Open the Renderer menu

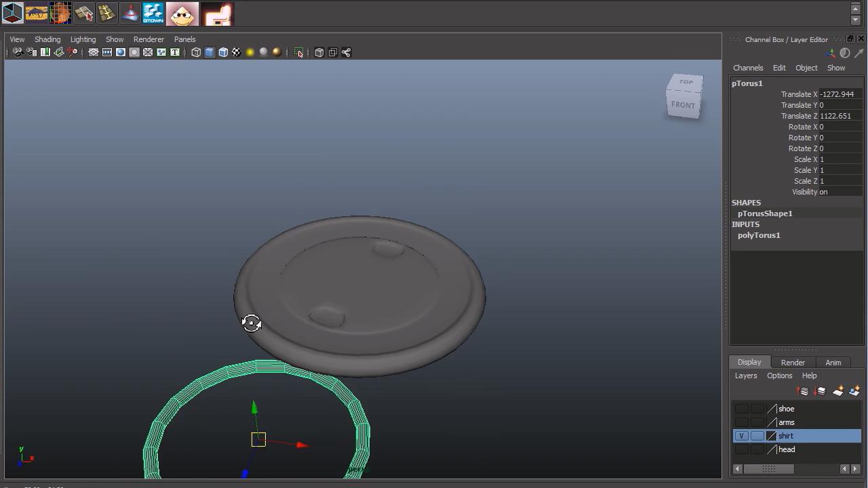point(149,39)
